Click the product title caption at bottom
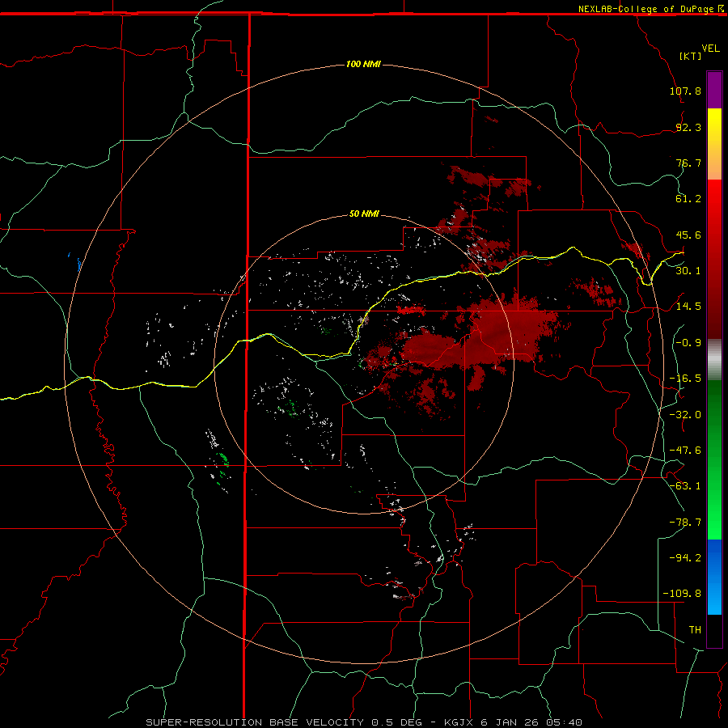 pyautogui.click(x=364, y=722)
